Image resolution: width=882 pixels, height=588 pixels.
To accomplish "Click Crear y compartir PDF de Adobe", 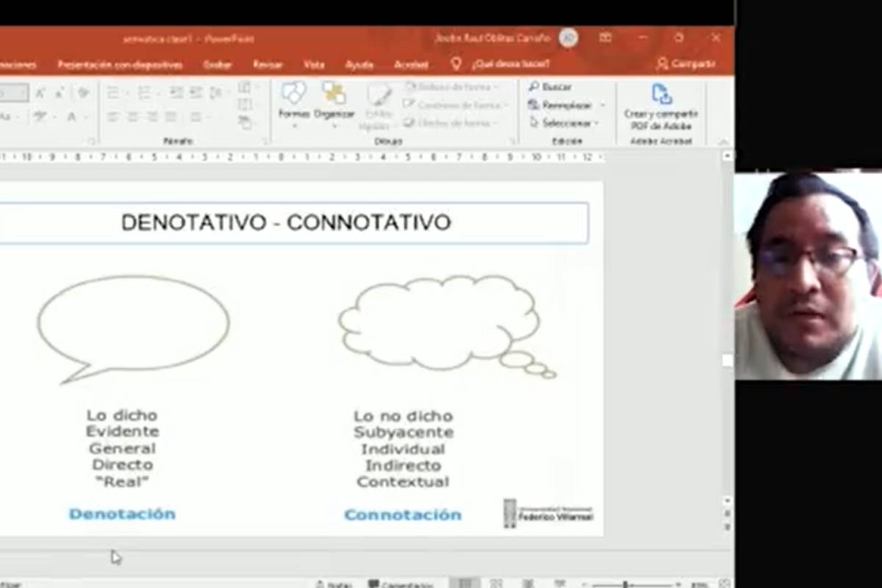I will pos(661,106).
